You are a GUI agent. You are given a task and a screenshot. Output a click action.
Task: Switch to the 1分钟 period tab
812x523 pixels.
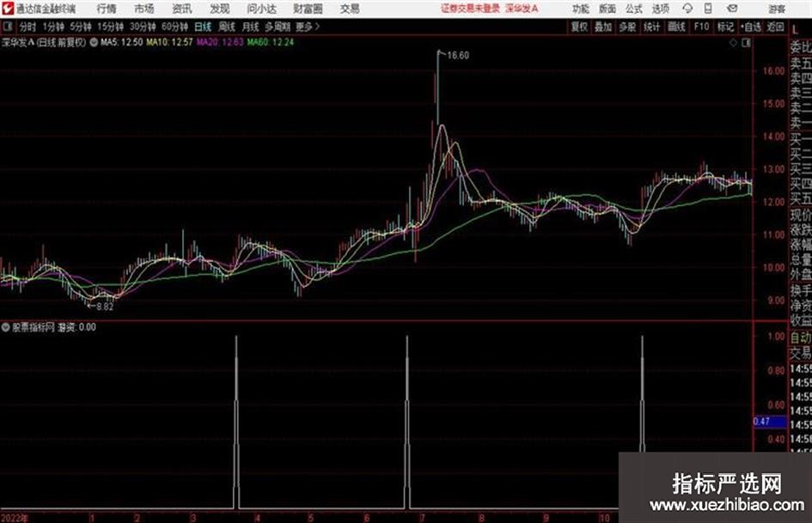[52, 27]
